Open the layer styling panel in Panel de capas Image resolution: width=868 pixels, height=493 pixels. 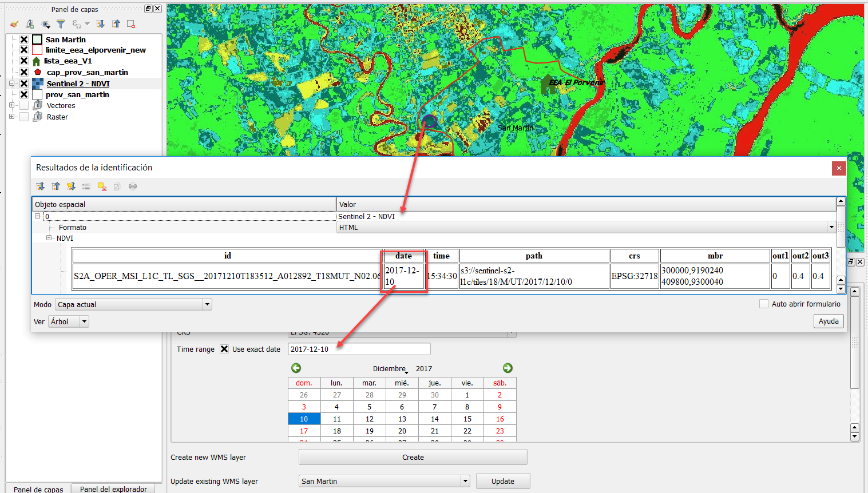coord(14,24)
